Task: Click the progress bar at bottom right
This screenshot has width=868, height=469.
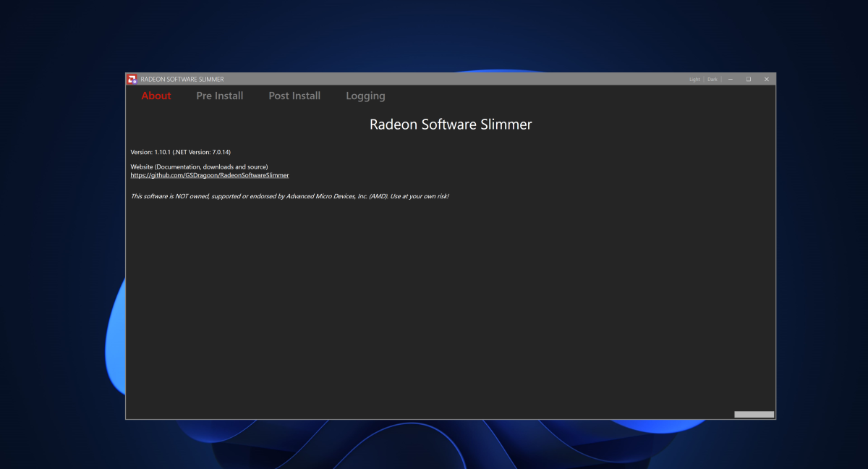Action: pyautogui.click(x=754, y=415)
